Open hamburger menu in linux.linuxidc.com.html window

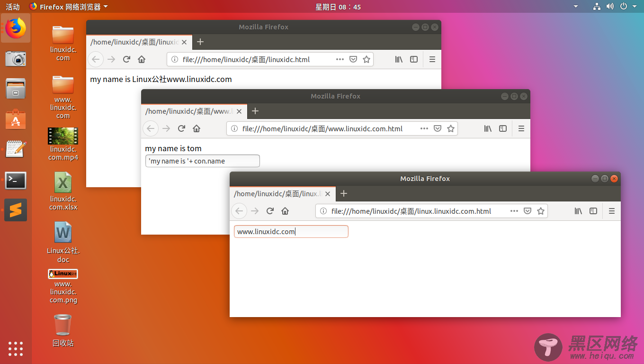pos(611,211)
